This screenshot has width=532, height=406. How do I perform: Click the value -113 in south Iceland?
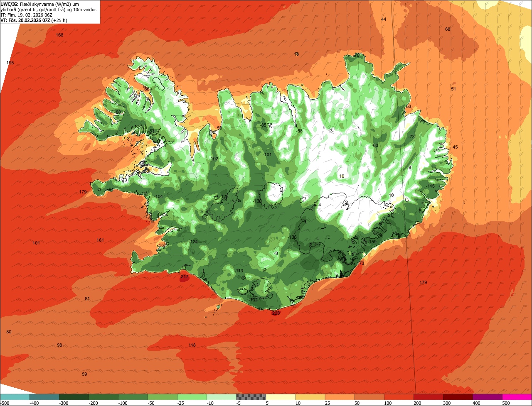(238, 271)
